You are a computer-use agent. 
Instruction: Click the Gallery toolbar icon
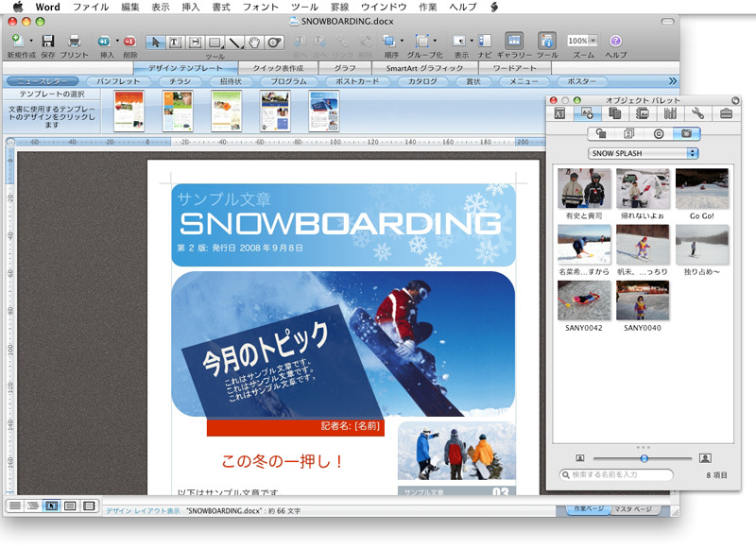[x=514, y=41]
